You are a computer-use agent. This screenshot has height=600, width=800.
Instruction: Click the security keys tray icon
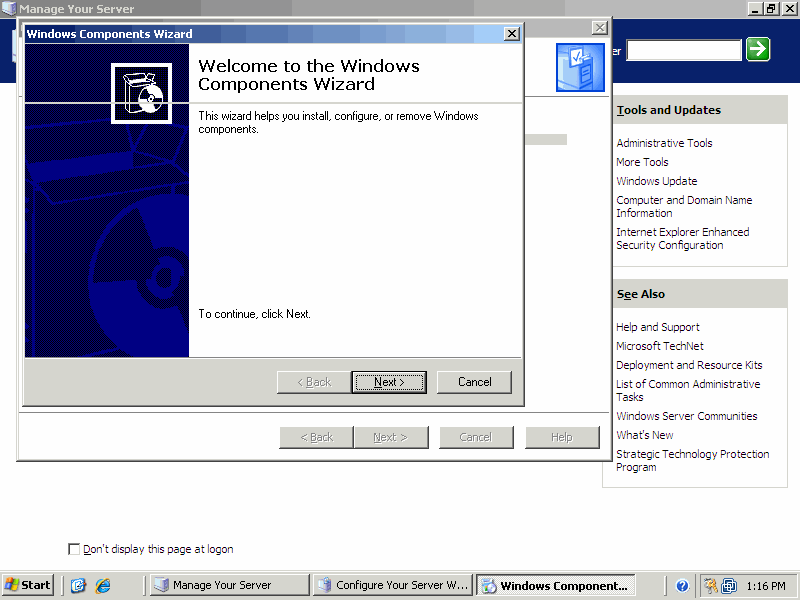click(710, 586)
